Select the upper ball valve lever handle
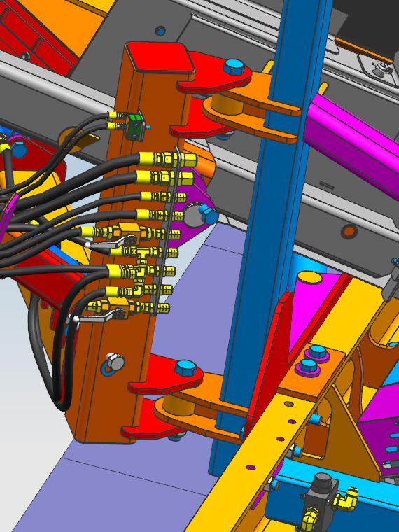This screenshot has height=532, width=399. pos(108,242)
